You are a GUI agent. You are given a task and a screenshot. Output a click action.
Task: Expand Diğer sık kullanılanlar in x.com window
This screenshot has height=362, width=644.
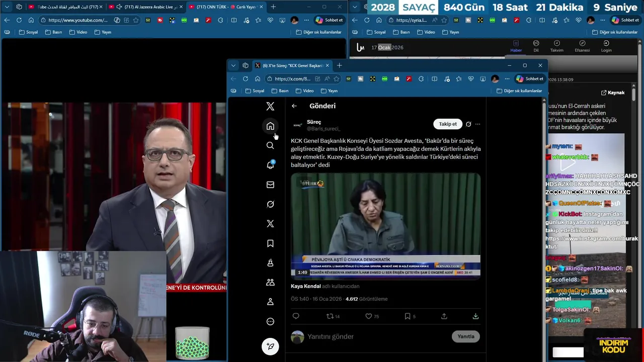click(x=519, y=91)
